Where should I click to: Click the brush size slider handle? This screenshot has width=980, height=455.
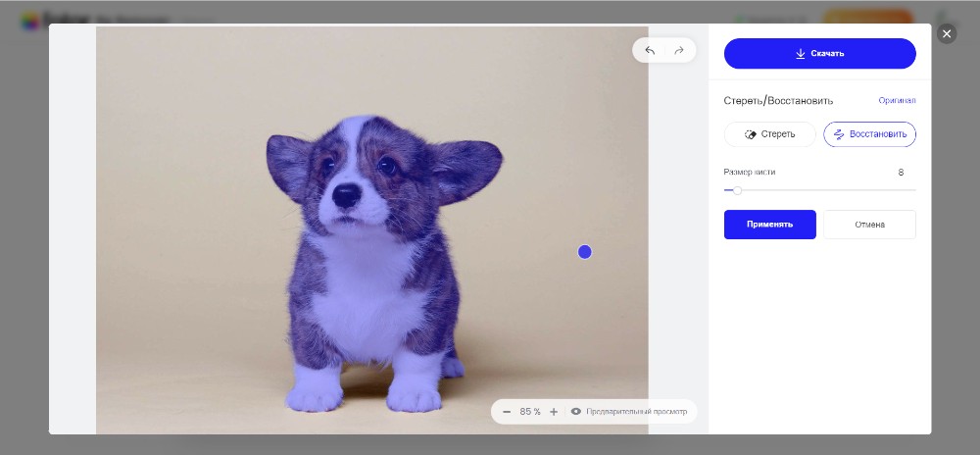[x=737, y=190]
